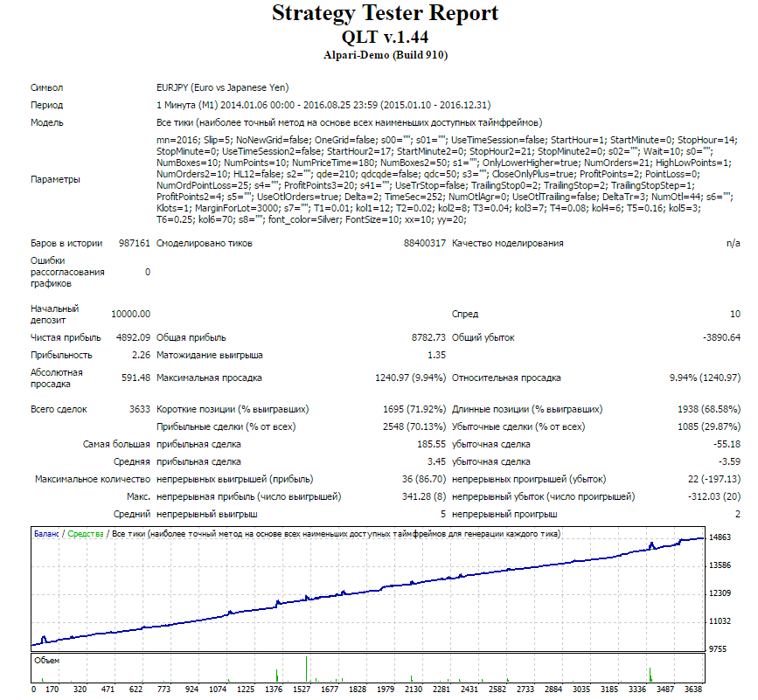This screenshot has height=700, width=758.
Task: Select average loss trade value -3.59
Action: pos(729,461)
